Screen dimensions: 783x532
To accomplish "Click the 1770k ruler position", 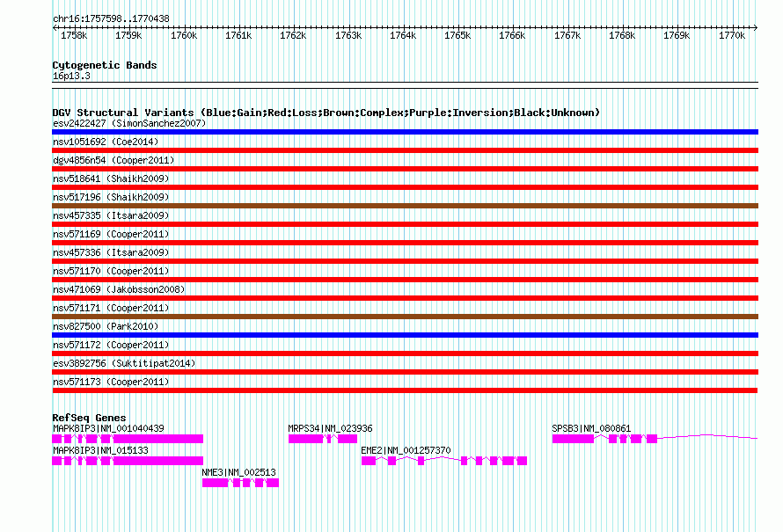I will 732,36.
